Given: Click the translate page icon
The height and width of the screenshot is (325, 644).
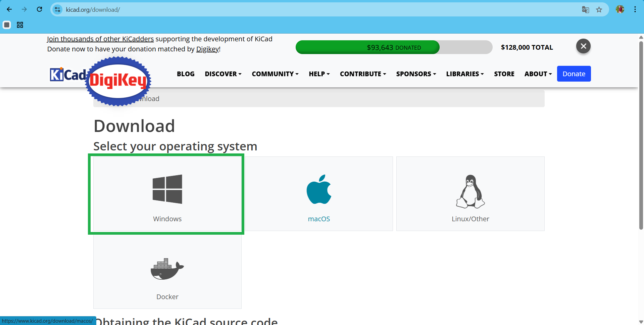Looking at the screenshot, I should click(x=585, y=10).
